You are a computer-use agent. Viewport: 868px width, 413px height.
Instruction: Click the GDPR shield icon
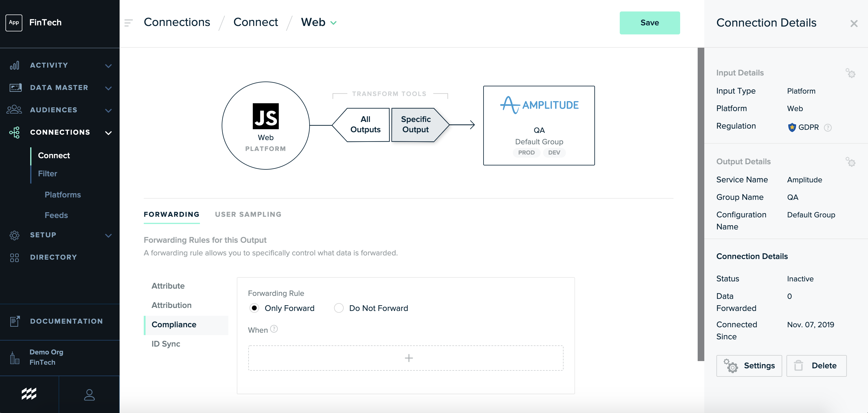792,127
